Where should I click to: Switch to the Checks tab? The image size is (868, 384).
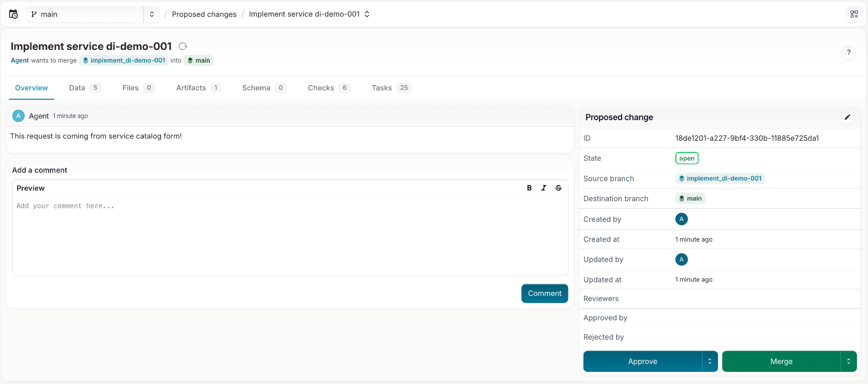coord(329,88)
